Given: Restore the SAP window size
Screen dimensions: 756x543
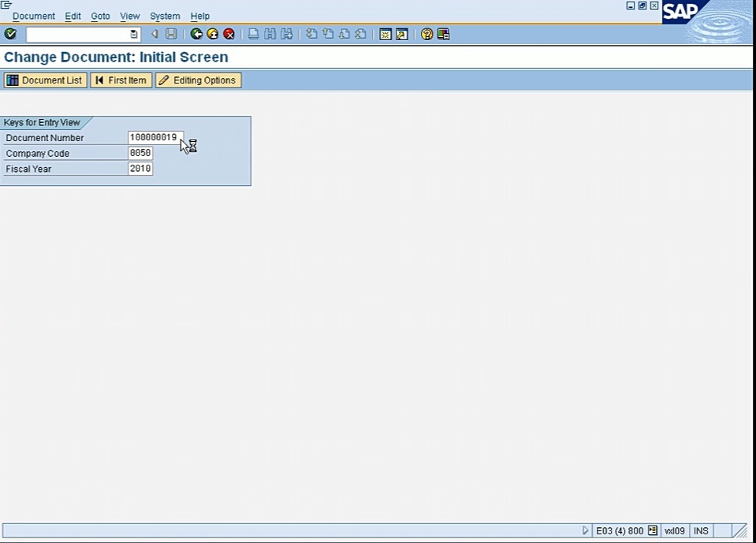Looking at the screenshot, I should [x=642, y=6].
